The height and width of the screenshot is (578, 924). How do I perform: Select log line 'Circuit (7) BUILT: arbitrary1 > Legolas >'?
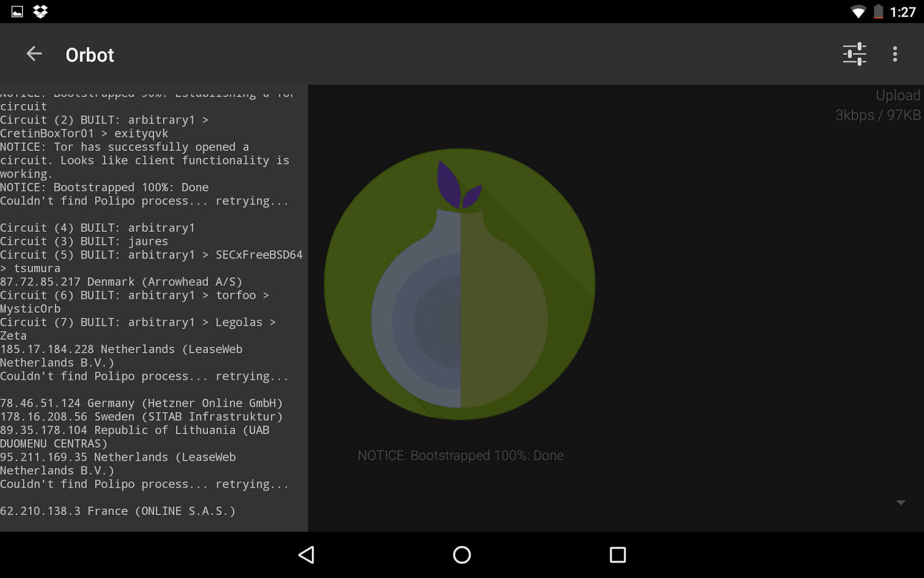click(x=138, y=323)
